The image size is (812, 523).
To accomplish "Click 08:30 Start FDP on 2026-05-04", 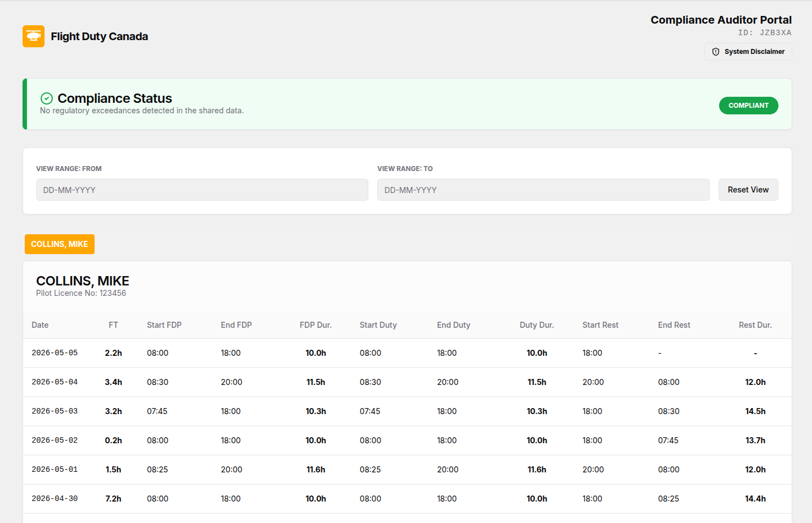I will (x=158, y=382).
